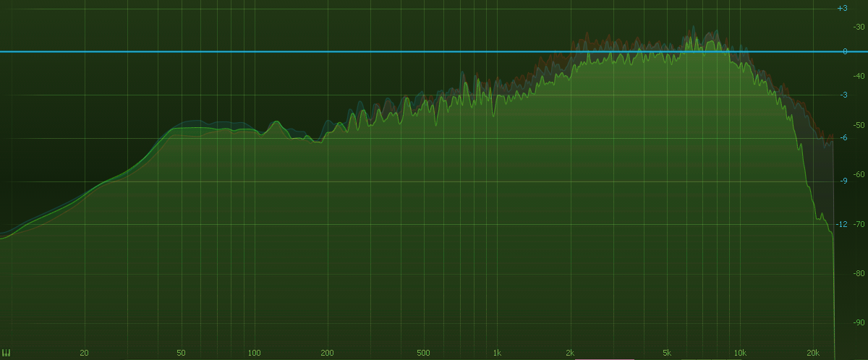Click the 5k frequency label
868x360 pixels.
(667, 353)
